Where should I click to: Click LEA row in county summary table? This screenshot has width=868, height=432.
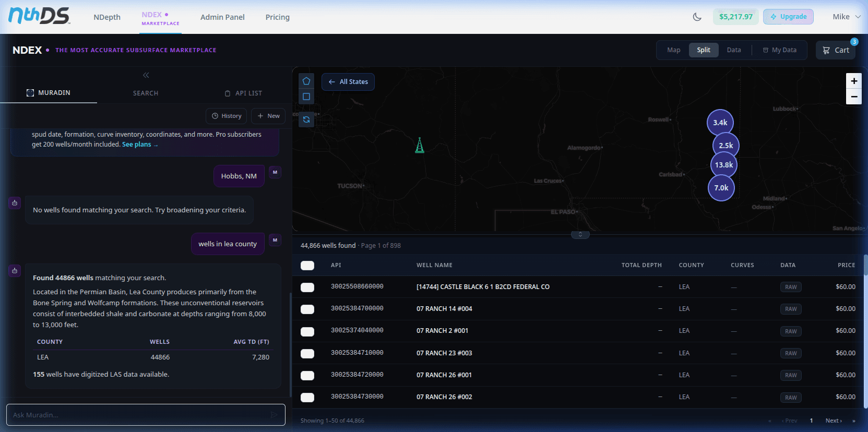[x=153, y=357]
